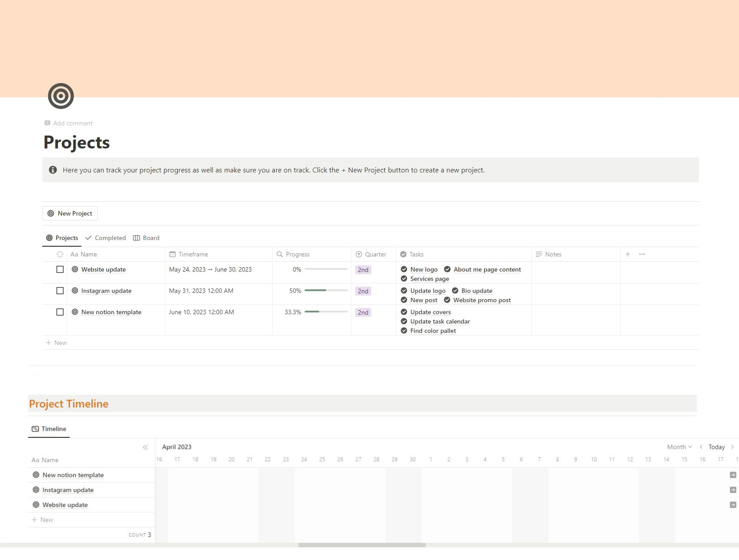Open the Quarter column header menu
Screen dimensions: 739x560
tap(374, 254)
